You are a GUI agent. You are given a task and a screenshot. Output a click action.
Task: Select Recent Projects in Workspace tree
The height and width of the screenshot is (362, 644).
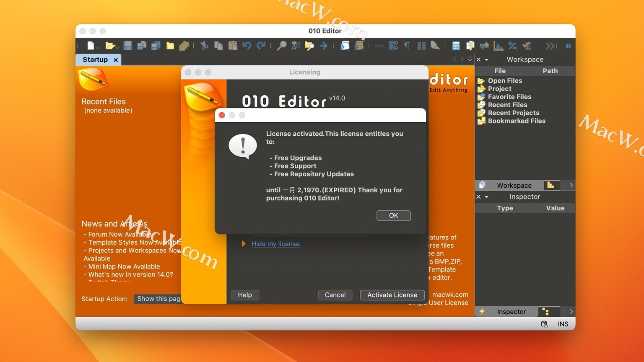513,113
